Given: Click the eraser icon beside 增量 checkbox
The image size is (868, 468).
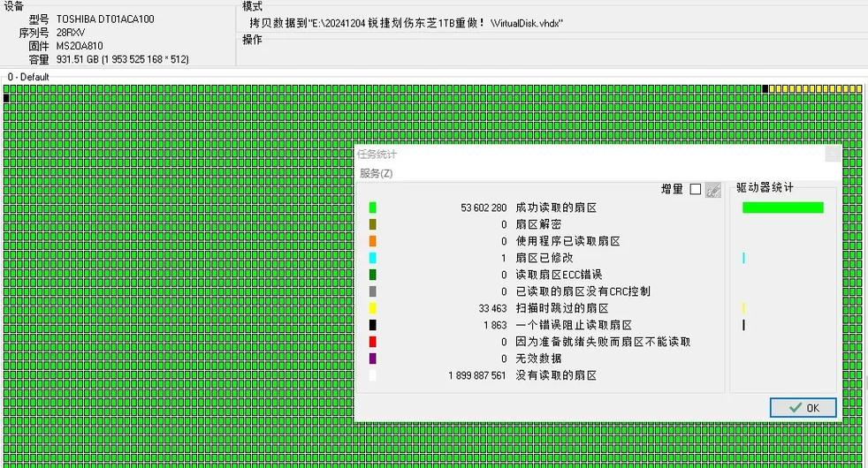Looking at the screenshot, I should point(713,190).
